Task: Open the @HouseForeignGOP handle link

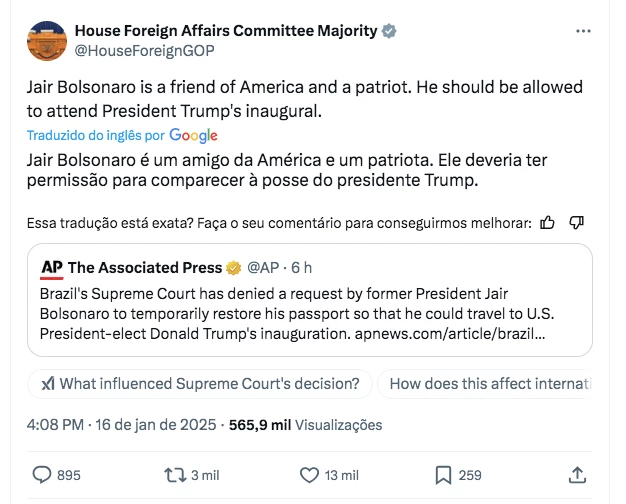Action: click(145, 51)
